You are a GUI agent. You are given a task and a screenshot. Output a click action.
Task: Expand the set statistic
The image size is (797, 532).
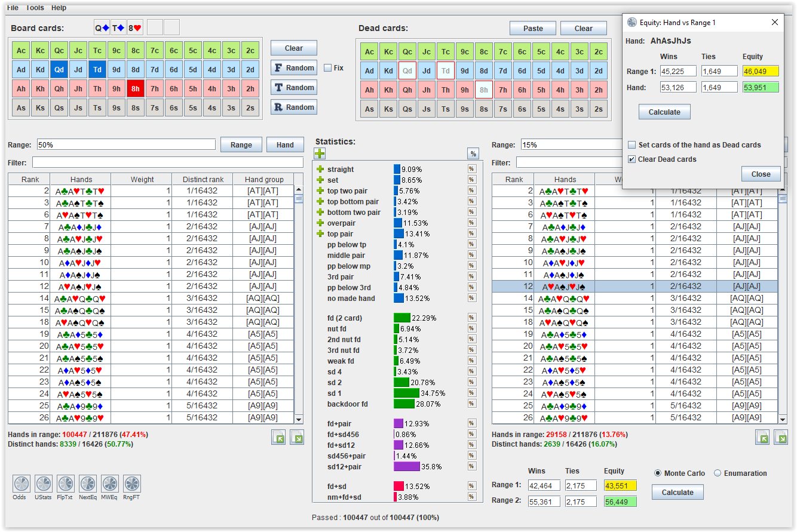pyautogui.click(x=320, y=180)
